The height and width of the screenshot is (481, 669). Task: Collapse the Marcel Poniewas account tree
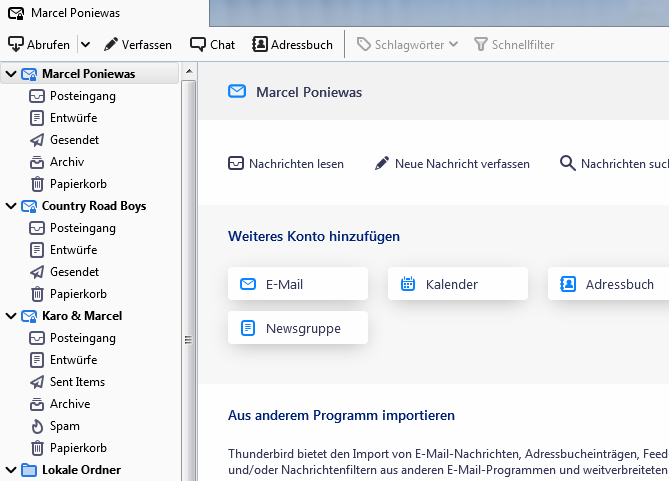pyautogui.click(x=11, y=74)
